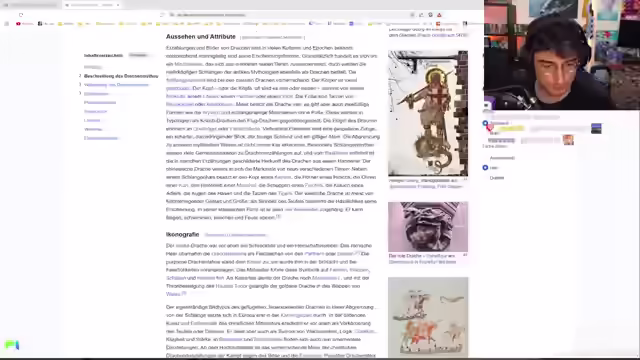
Task: Select the first blue radio option in right panel
Action: click(x=485, y=123)
